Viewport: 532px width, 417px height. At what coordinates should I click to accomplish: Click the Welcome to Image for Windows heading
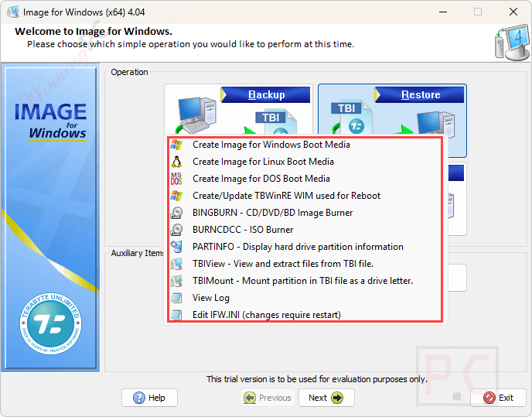[x=94, y=32]
